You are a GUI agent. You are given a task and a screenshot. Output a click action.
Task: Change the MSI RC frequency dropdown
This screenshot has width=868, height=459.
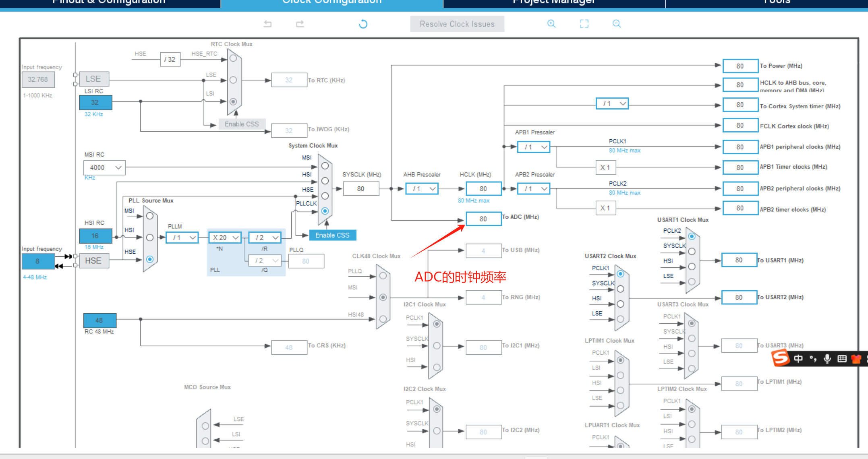[104, 167]
